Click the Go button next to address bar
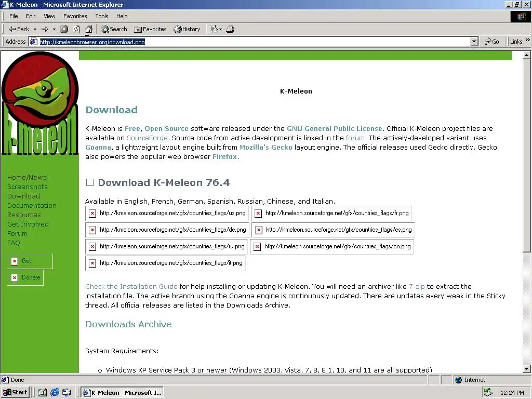This screenshot has width=532, height=399. [x=491, y=42]
